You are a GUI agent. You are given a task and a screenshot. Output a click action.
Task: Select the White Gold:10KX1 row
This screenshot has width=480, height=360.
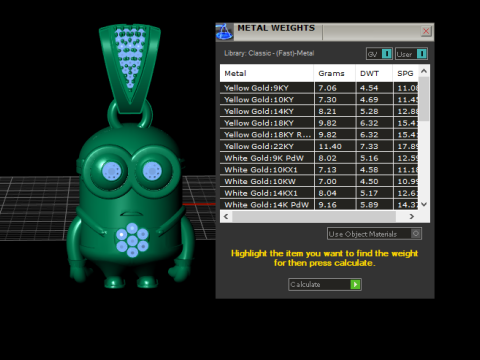click(319, 170)
